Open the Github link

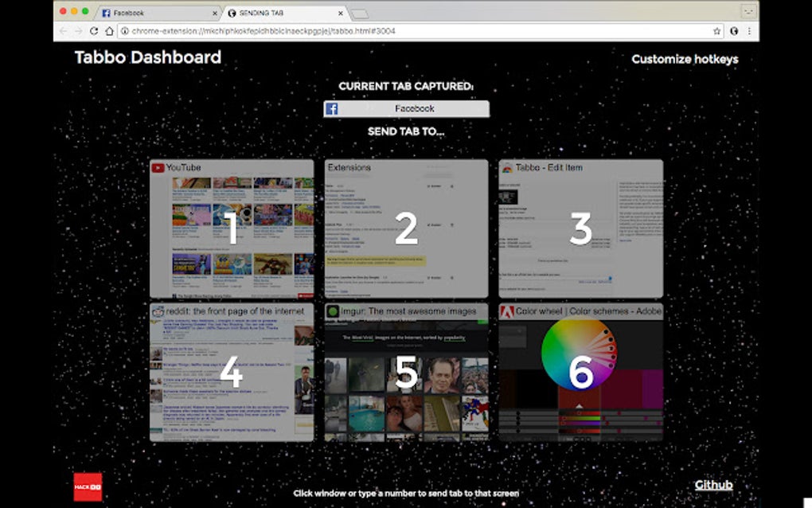click(x=713, y=485)
